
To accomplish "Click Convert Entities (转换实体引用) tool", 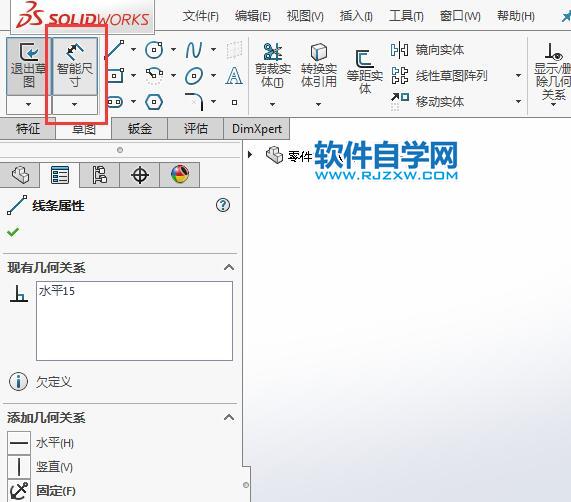I will 319,66.
